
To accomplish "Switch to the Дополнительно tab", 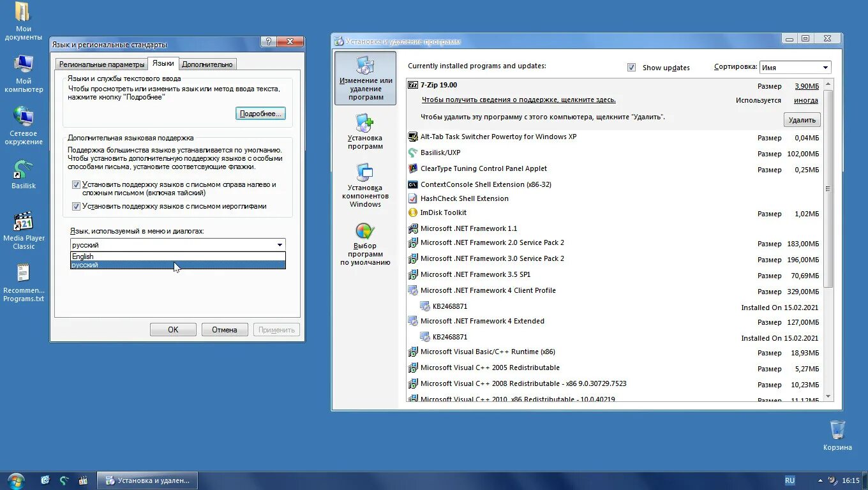I will click(x=207, y=64).
